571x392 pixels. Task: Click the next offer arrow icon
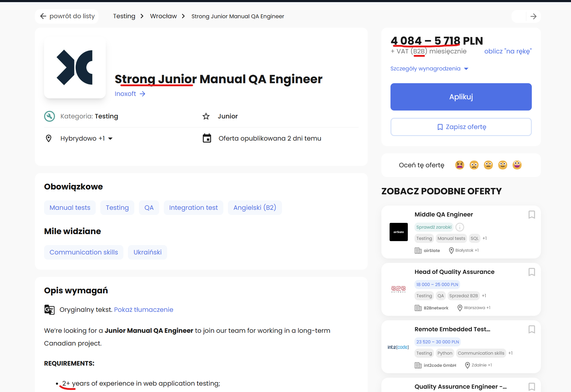click(533, 16)
